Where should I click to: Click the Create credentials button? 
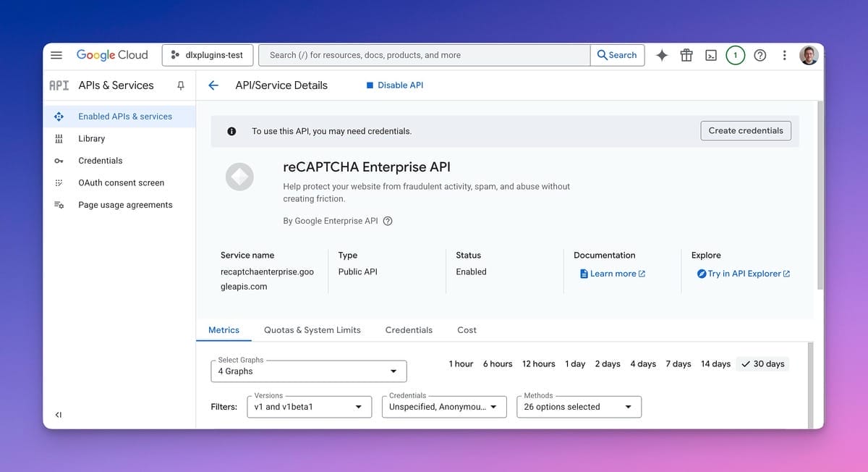[746, 130]
